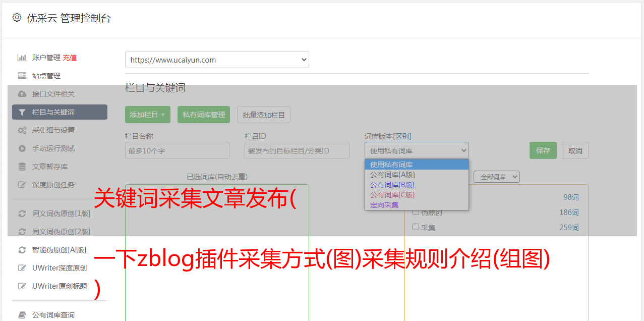Open the 全部词库 filter dropdown
The height and width of the screenshot is (321, 644).
click(x=497, y=177)
